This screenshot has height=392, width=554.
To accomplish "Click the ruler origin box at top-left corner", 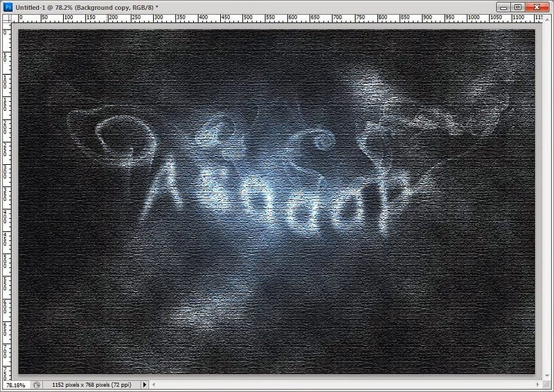I will coord(7,19).
